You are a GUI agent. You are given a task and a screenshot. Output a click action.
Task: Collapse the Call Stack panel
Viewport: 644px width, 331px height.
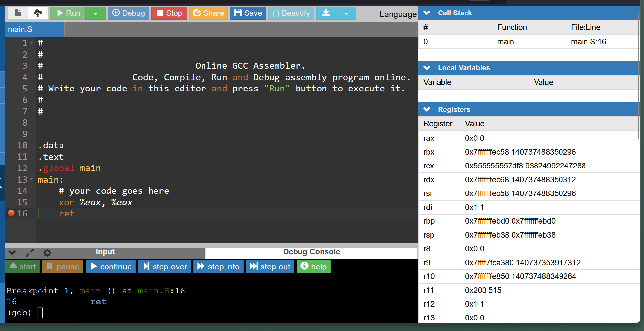[427, 13]
